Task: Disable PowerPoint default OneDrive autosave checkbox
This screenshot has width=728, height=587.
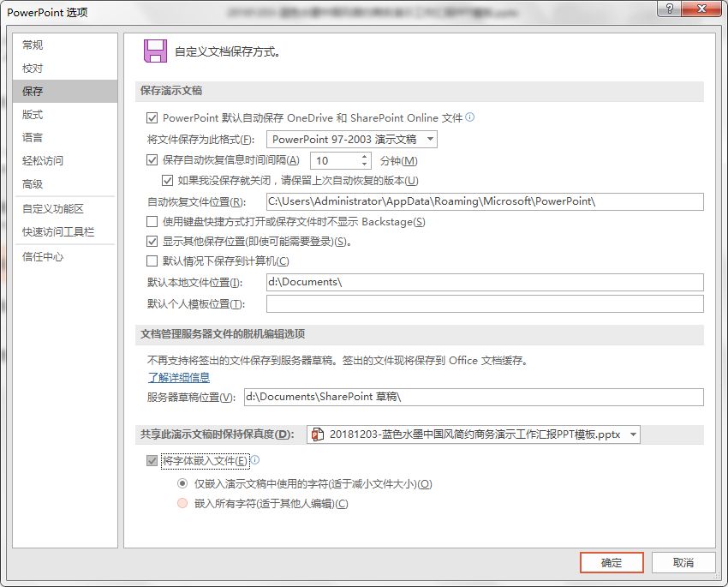Action: coord(151,117)
